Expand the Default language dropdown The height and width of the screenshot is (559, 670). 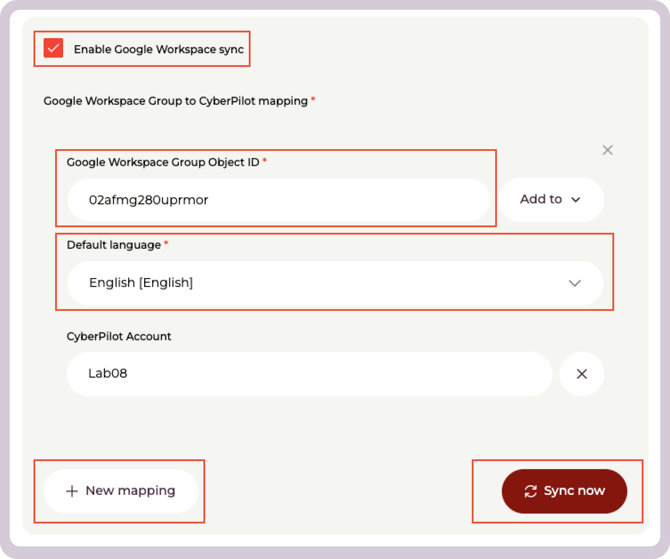(334, 283)
